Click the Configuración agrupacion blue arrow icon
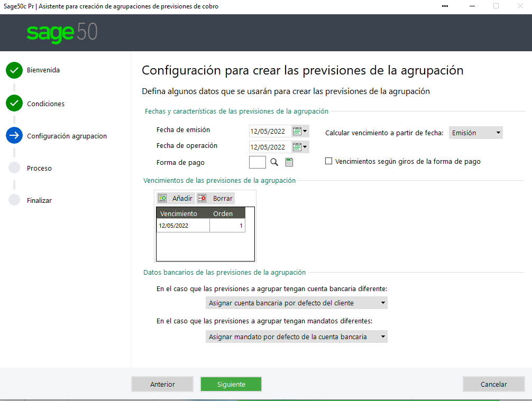Image resolution: width=532 pixels, height=401 pixels. (x=14, y=136)
